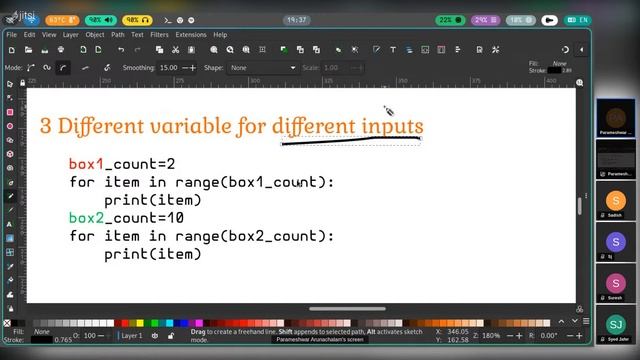Open the Path menu
Screen dimensions: 640x360
tap(118, 35)
